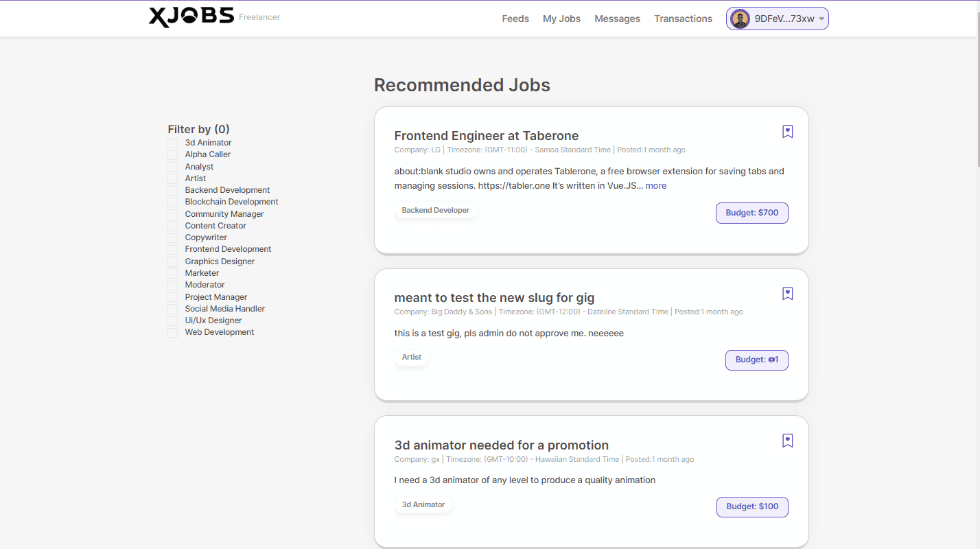Check the 3d Animator filter
The height and width of the screenshot is (549, 980).
tap(173, 143)
